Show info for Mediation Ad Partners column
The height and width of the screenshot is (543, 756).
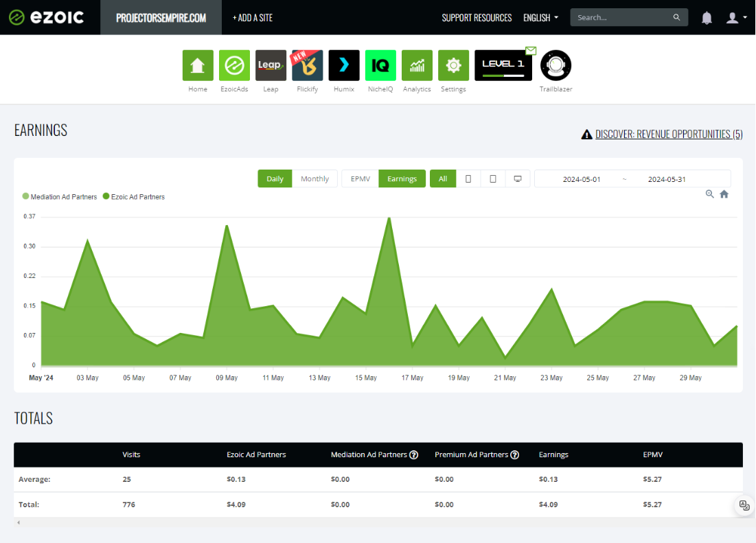click(x=413, y=455)
